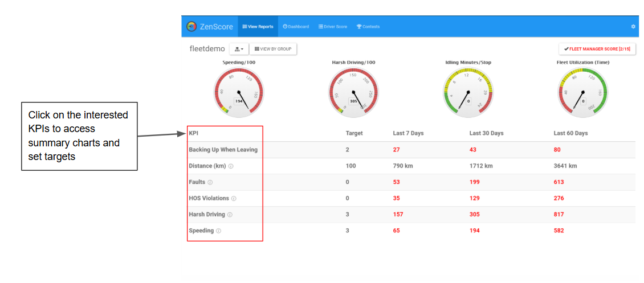The image size is (644, 283).
Task: Open the Contests tab
Action: coord(368,27)
